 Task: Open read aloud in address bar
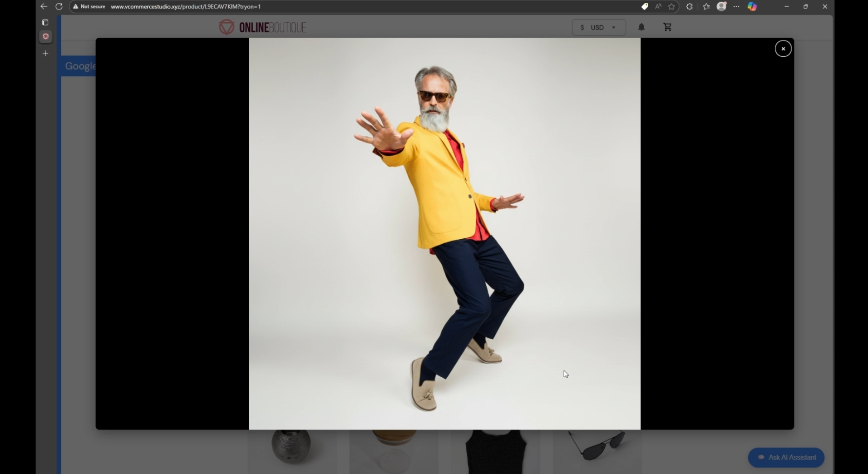(x=658, y=6)
